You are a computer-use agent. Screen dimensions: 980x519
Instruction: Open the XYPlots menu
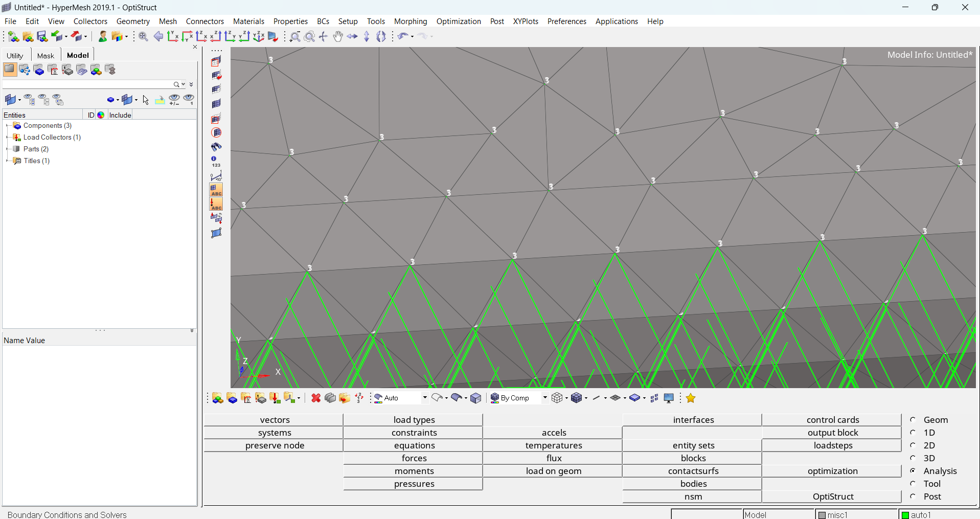(x=526, y=21)
